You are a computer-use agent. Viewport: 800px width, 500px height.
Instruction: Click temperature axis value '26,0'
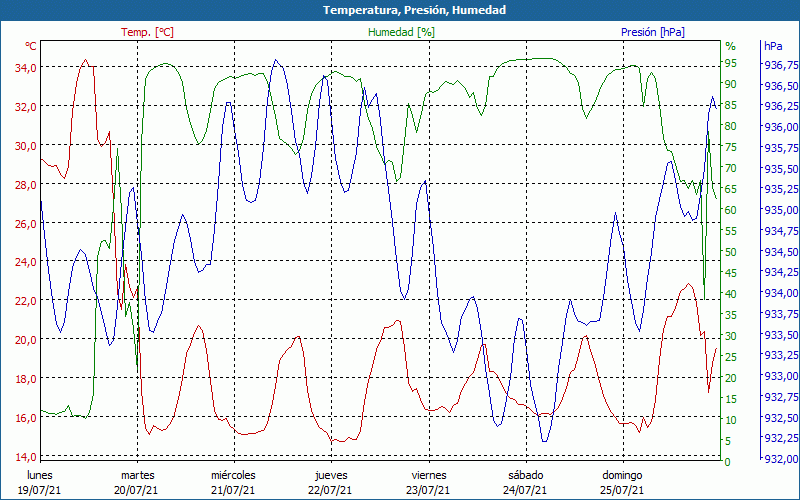tap(25, 223)
